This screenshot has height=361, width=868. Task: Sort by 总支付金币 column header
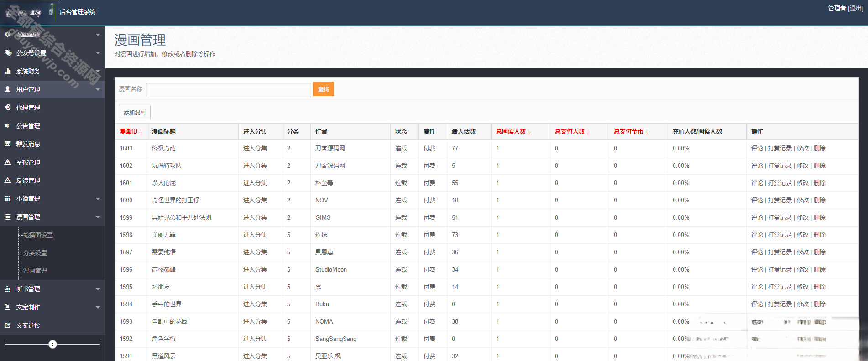(631, 131)
